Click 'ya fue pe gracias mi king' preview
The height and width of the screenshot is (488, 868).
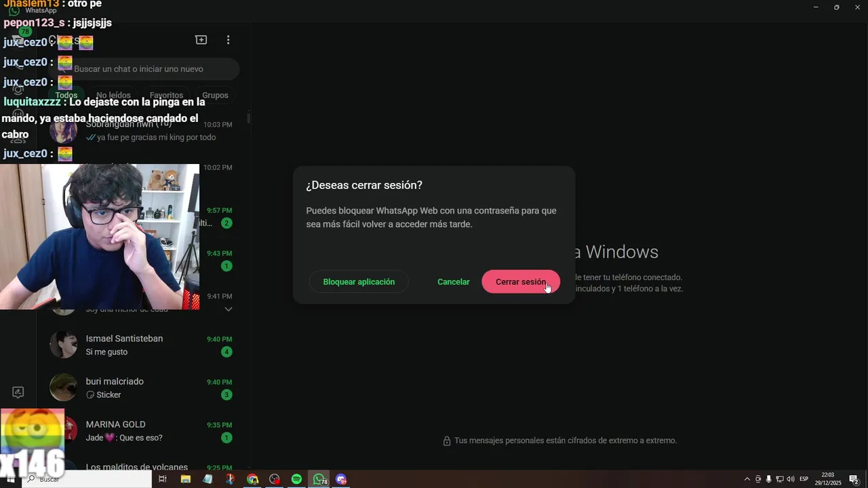[x=151, y=138]
